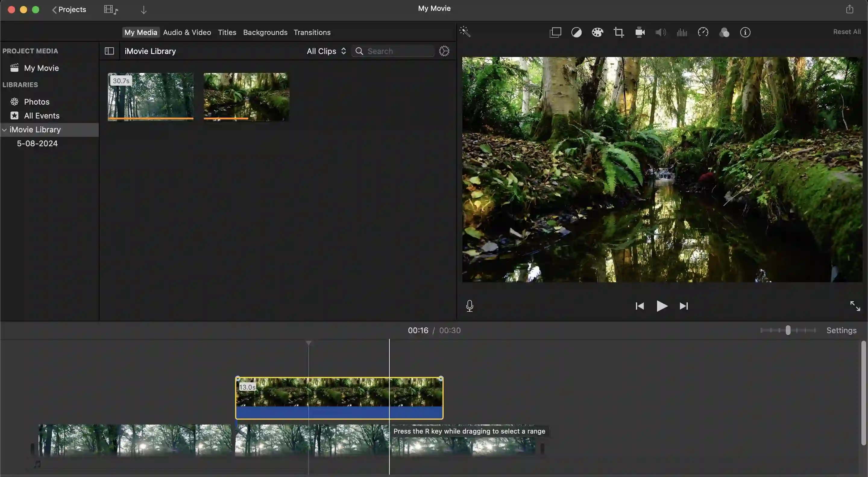Click the audio meter/equalizer icon
Viewport: 868px width, 477px height.
682,32
